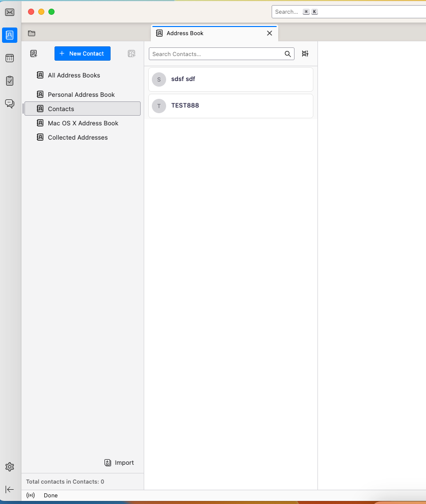Open the Chat space icon
This screenshot has width=426, height=504.
[x=10, y=103]
